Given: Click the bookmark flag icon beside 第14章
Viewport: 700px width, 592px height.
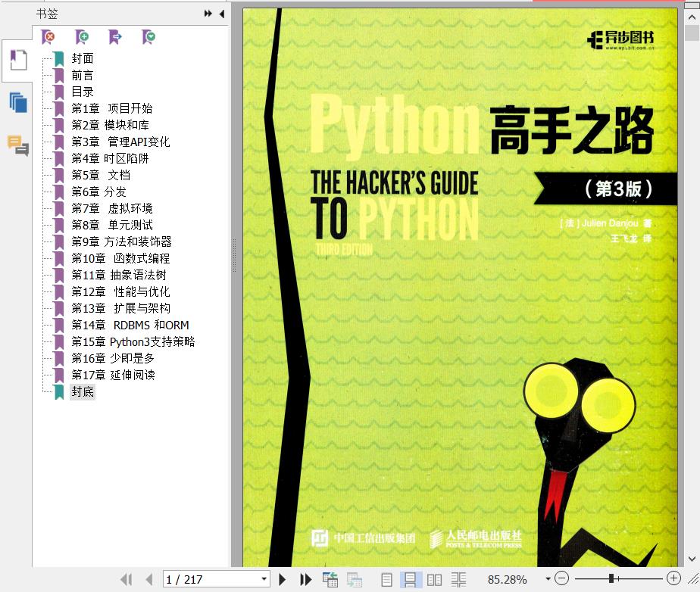Looking at the screenshot, I should 59,326.
